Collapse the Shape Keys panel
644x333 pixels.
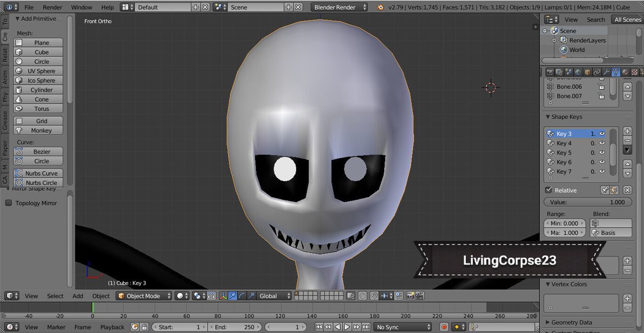(x=547, y=117)
